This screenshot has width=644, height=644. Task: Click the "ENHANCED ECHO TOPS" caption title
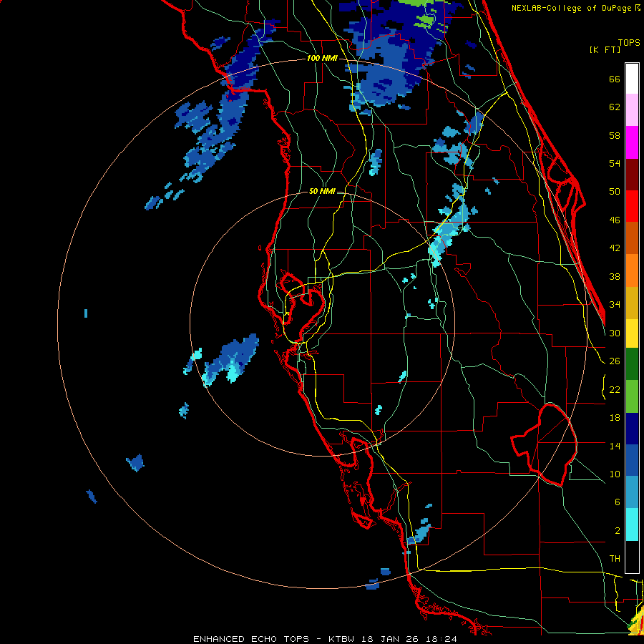251,639
